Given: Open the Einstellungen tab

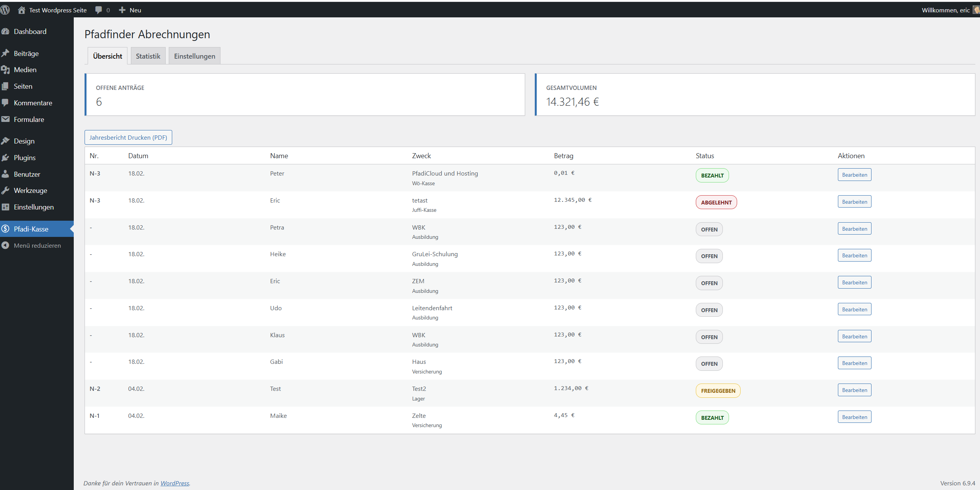Looking at the screenshot, I should tap(194, 56).
